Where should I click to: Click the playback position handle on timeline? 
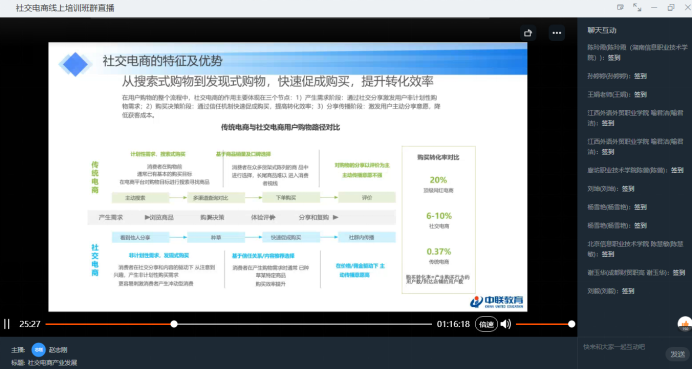pyautogui.click(x=174, y=324)
